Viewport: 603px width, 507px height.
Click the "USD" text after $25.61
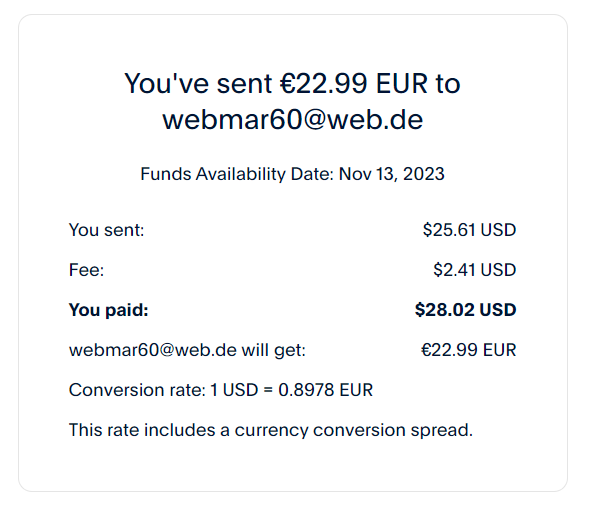498,230
